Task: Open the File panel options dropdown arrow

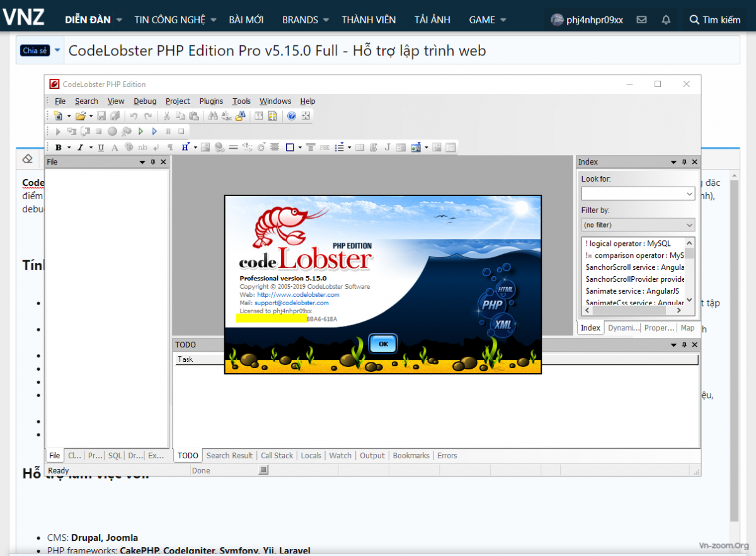Action: point(142,162)
